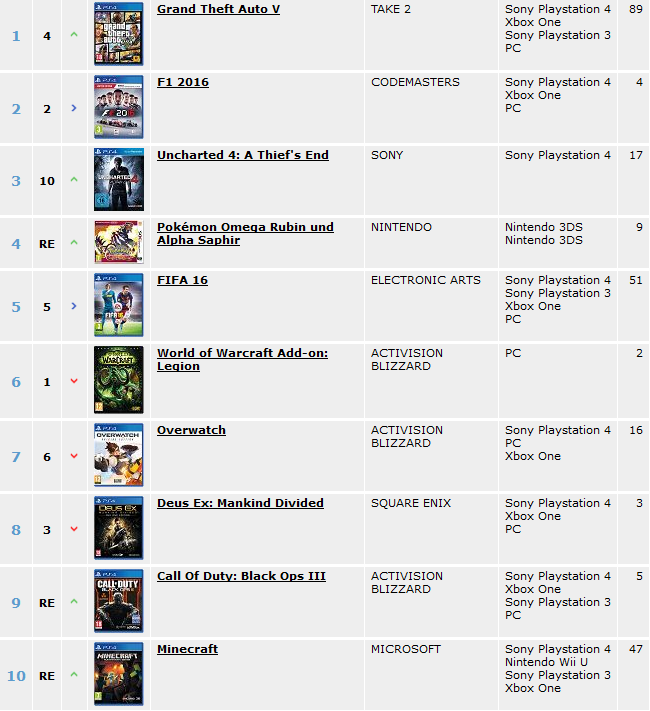This screenshot has height=711, width=650.
Task: Open the F1 2016 title link
Action: coord(183,82)
